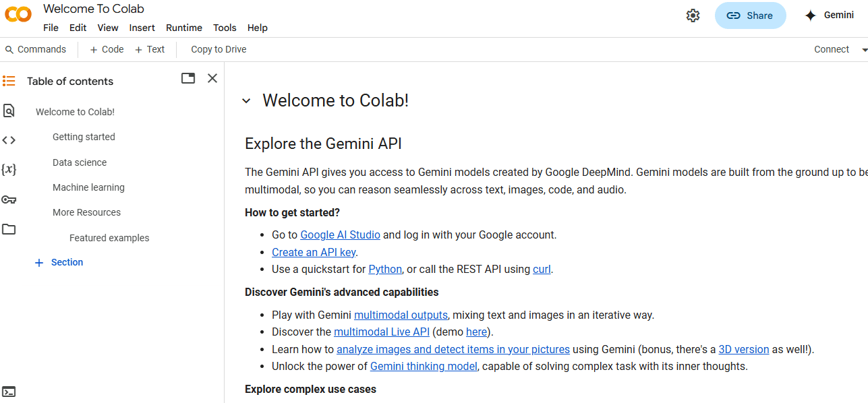
Task: Click the Connect button
Action: (x=832, y=49)
